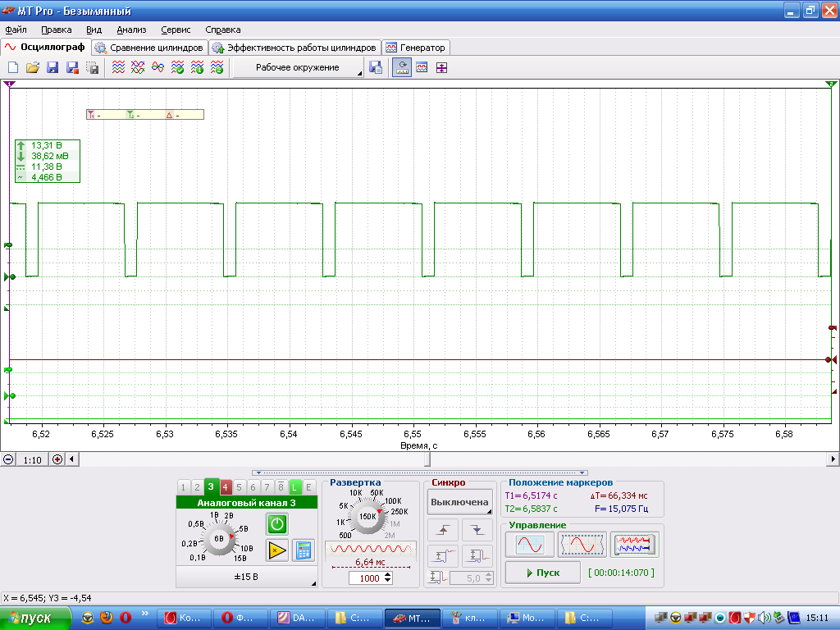Click the sweep value 1000 spinner arrows
The height and width of the screenshot is (630, 840).
click(388, 578)
